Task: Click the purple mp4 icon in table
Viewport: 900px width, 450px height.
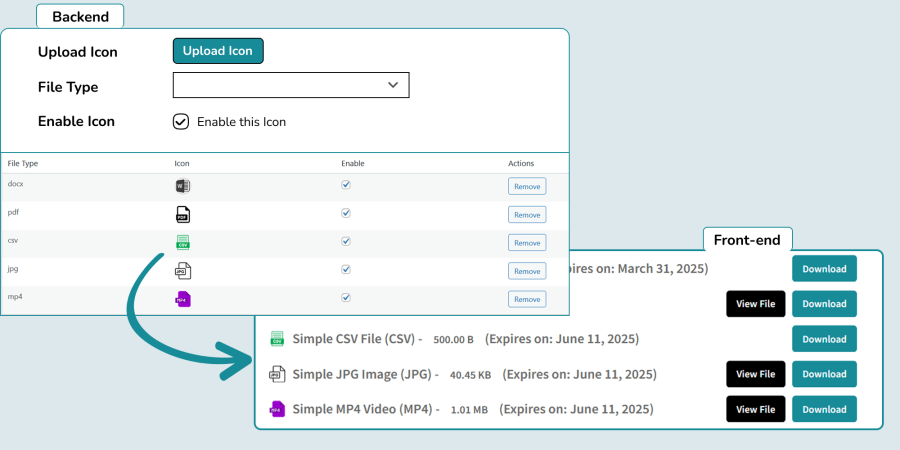Action: point(183,299)
